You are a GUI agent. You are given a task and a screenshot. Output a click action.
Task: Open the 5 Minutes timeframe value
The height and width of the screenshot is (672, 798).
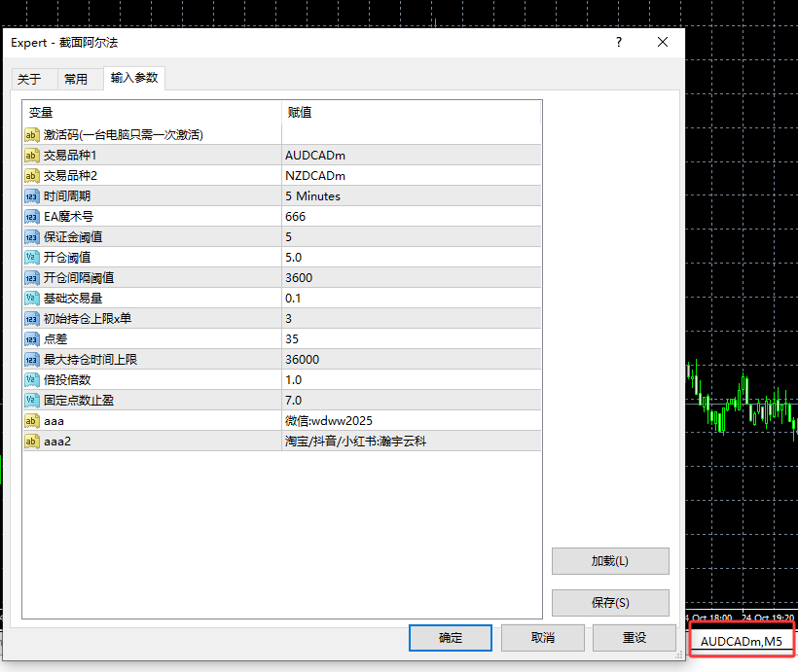[412, 196]
